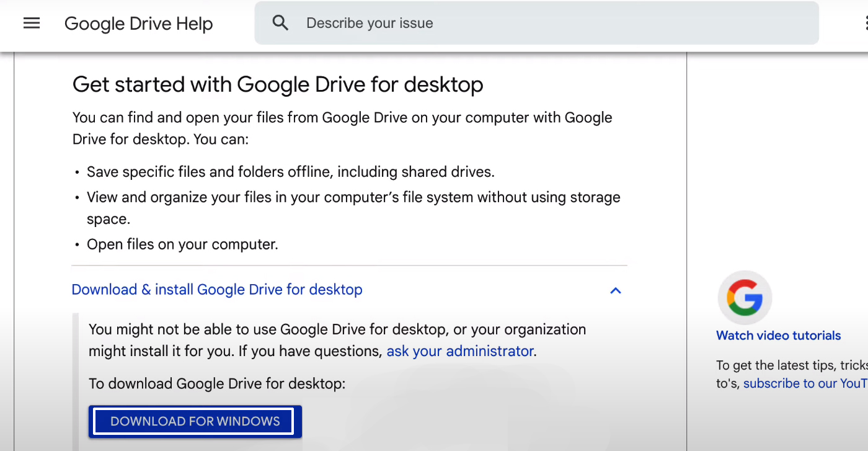Open the ask your administrator link
Image resolution: width=868 pixels, height=451 pixels.
pyautogui.click(x=460, y=352)
